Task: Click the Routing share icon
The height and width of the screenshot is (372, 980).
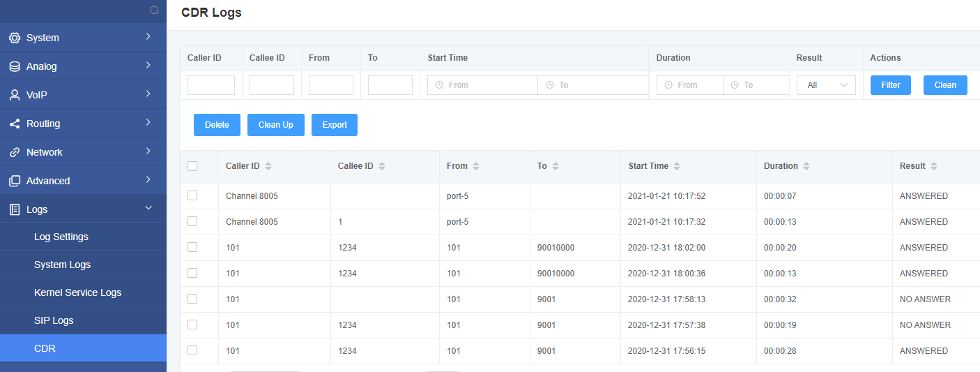Action: (15, 124)
